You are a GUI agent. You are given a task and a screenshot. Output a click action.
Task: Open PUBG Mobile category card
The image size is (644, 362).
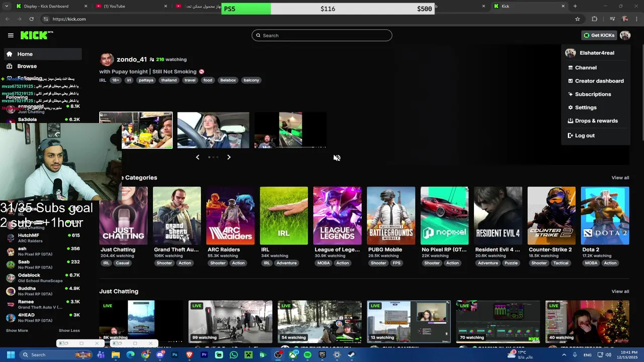tap(391, 216)
